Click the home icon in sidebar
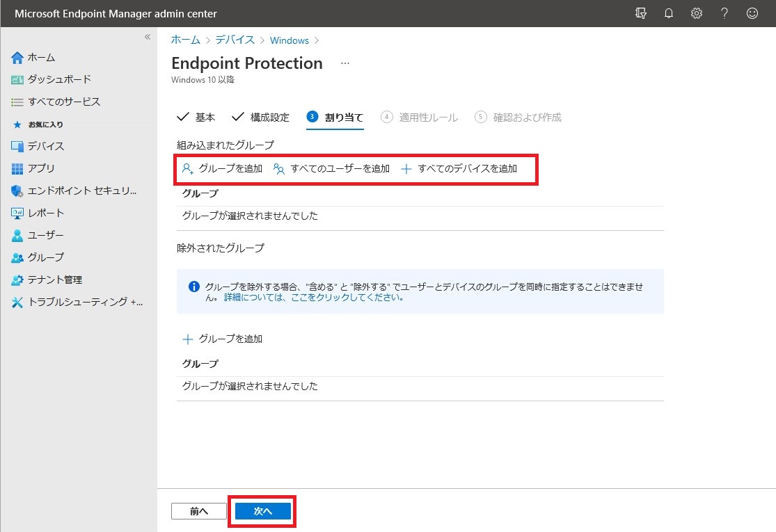 17,58
